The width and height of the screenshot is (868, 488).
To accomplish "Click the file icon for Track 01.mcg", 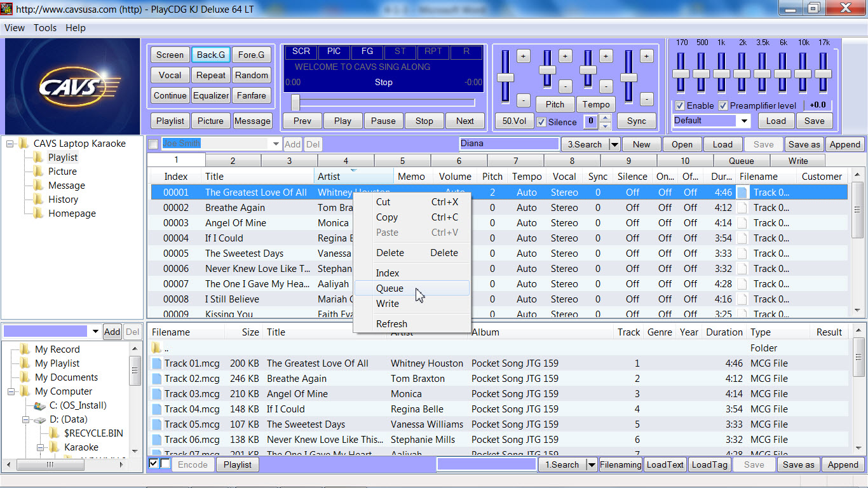I will 157,363.
